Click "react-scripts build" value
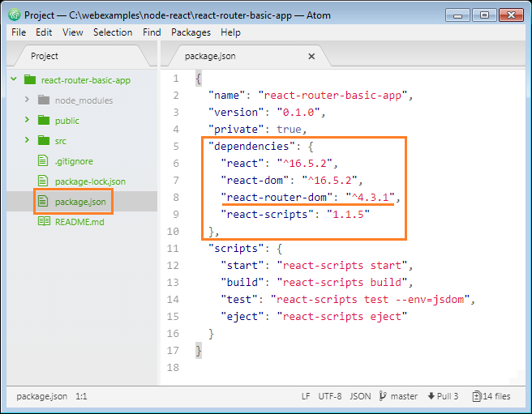This screenshot has width=532, height=414. 342,282
